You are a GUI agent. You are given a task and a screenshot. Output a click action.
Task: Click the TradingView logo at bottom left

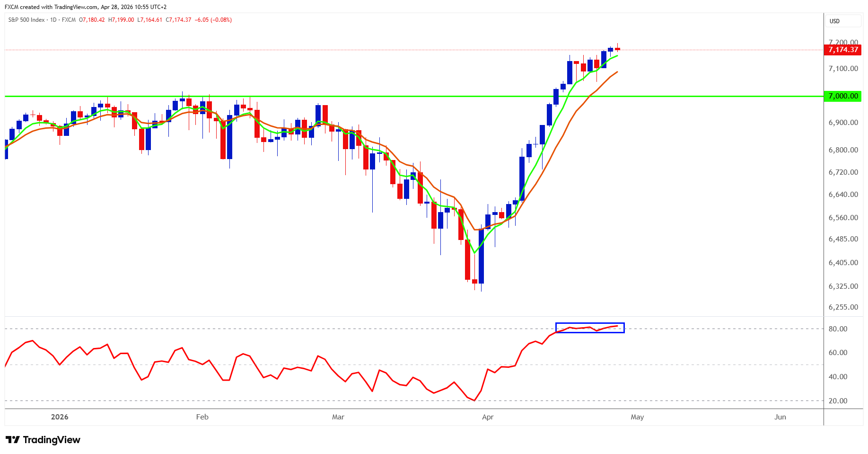pyautogui.click(x=43, y=440)
